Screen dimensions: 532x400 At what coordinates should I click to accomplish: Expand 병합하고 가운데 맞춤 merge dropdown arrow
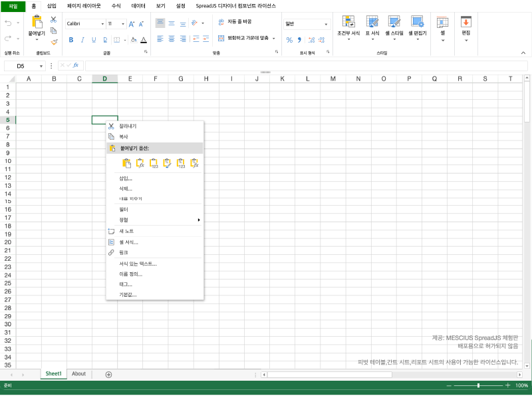273,39
